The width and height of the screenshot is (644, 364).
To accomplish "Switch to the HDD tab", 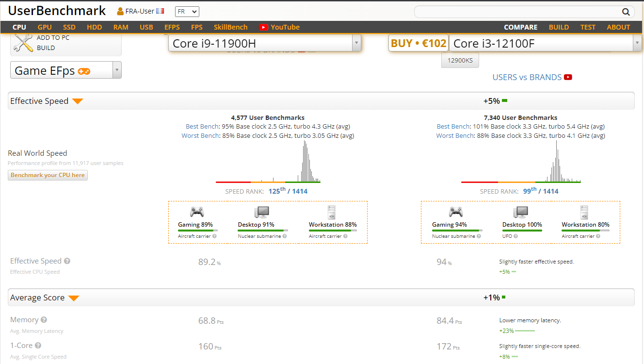I will [95, 27].
